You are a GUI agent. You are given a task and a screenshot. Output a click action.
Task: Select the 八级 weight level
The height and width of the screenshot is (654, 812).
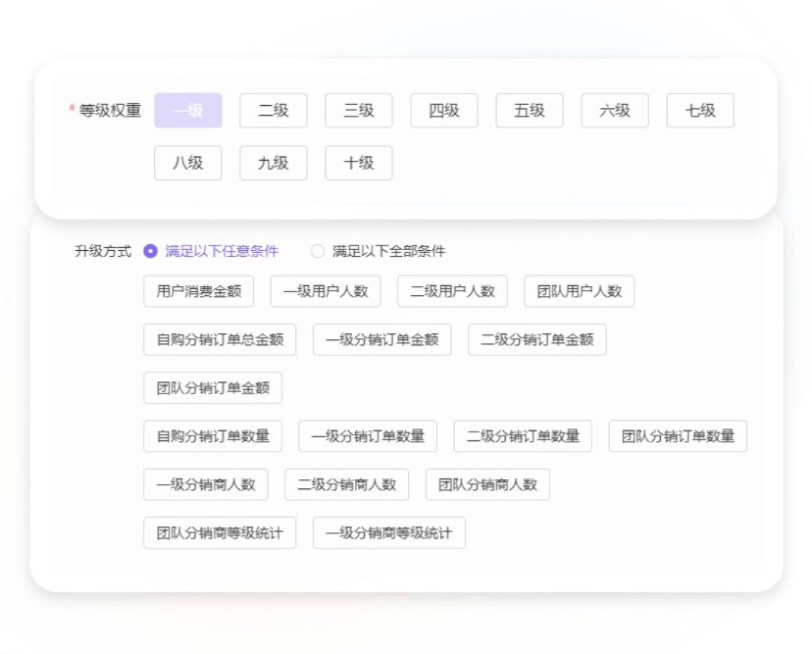point(188,163)
